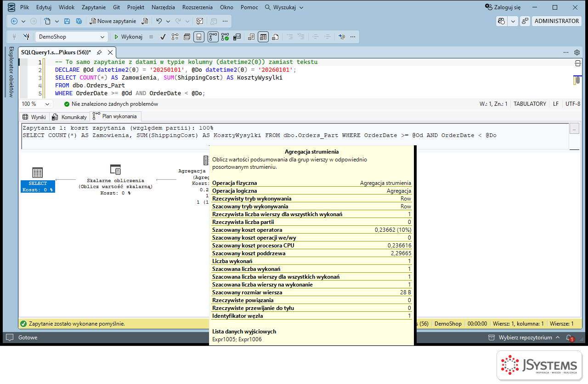
Task: Click the Change Connection icon beside DemoShop
Action: click(x=27, y=37)
